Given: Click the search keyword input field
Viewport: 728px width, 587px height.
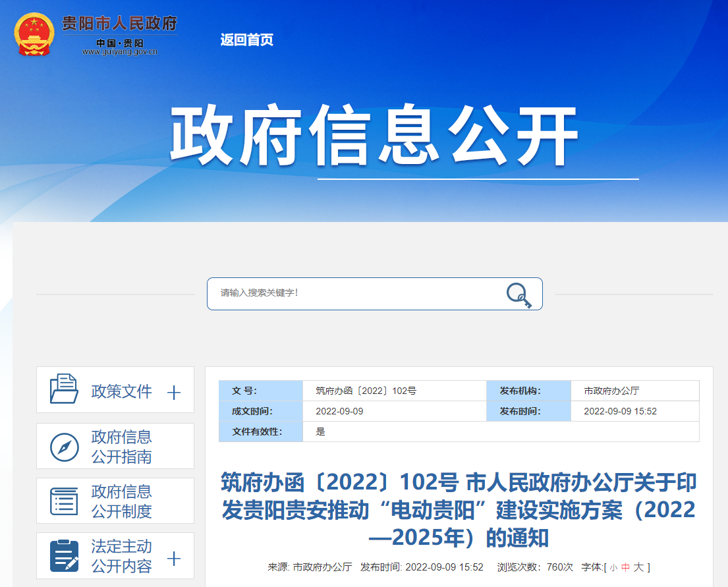Looking at the screenshot, I should 355,294.
